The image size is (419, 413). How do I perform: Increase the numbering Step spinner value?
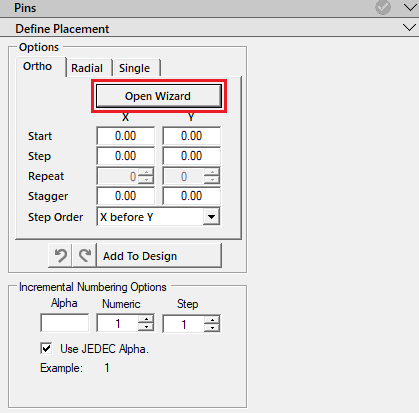point(212,320)
